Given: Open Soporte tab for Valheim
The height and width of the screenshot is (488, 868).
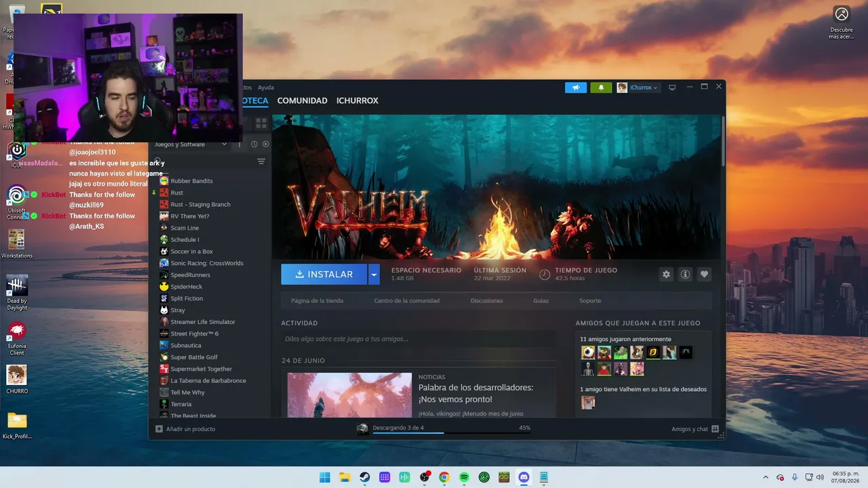Looking at the screenshot, I should (x=590, y=301).
